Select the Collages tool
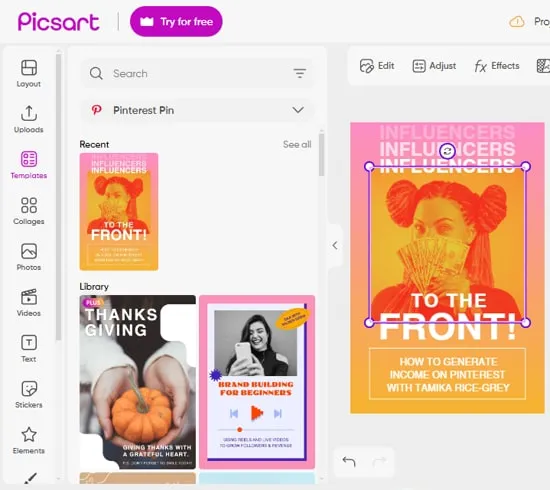 [x=29, y=211]
